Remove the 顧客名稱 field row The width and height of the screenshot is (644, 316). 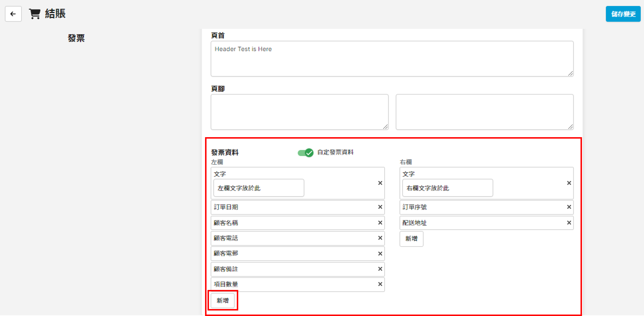[380, 223]
